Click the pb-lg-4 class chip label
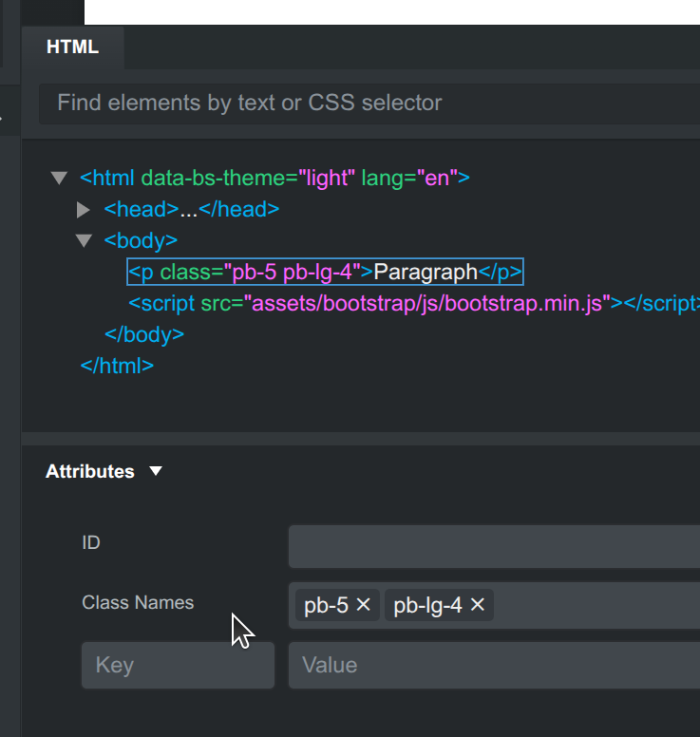Screen dimensions: 700x737 click(427, 605)
